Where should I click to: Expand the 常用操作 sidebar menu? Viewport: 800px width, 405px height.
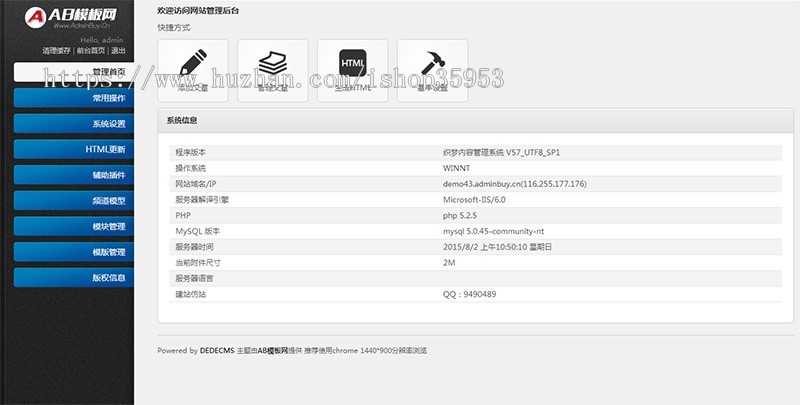point(74,98)
